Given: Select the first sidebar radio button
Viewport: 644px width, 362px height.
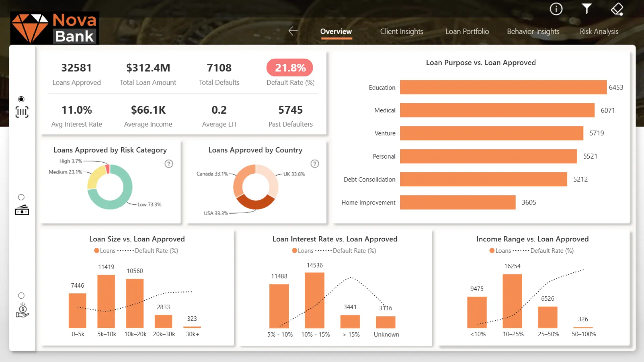Looking at the screenshot, I should tap(21, 99).
